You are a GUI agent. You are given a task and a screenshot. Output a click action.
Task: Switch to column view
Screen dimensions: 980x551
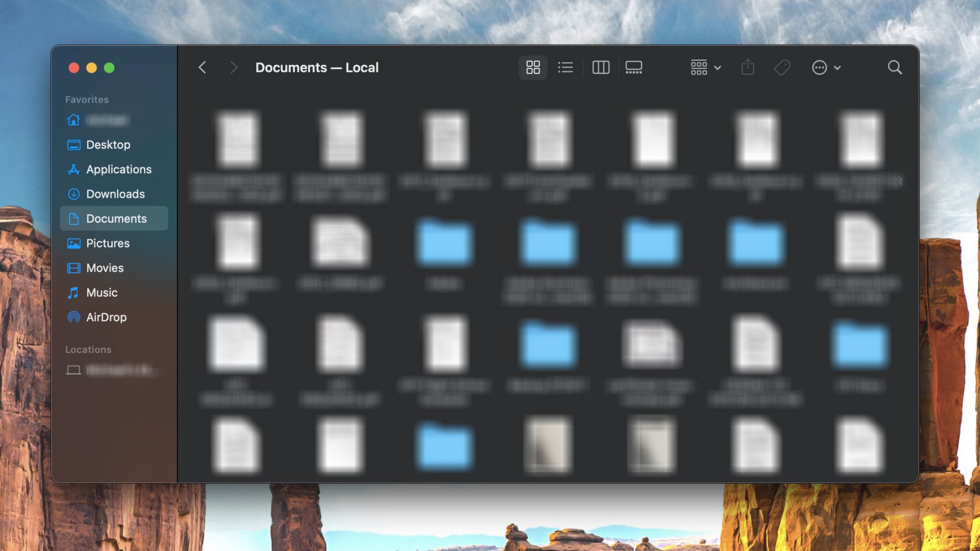coord(600,68)
